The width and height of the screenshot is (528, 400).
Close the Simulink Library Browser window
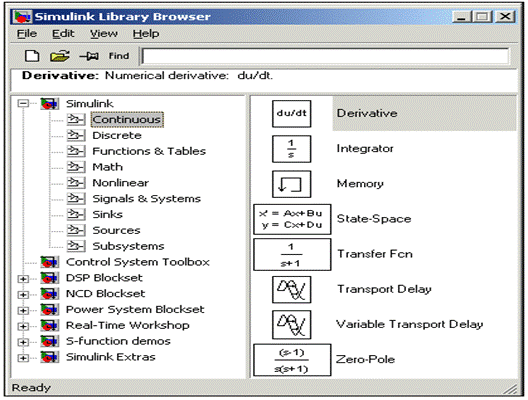tap(505, 16)
